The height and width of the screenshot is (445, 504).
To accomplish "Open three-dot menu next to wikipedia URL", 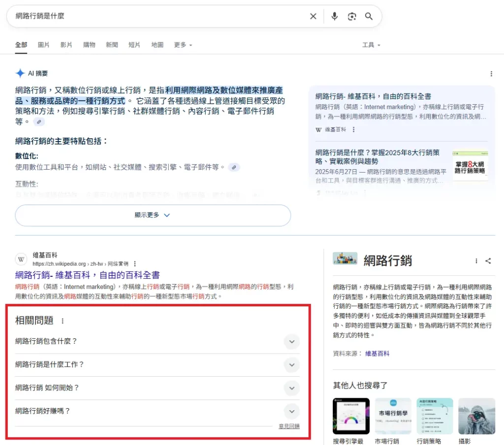I will 135,264.
